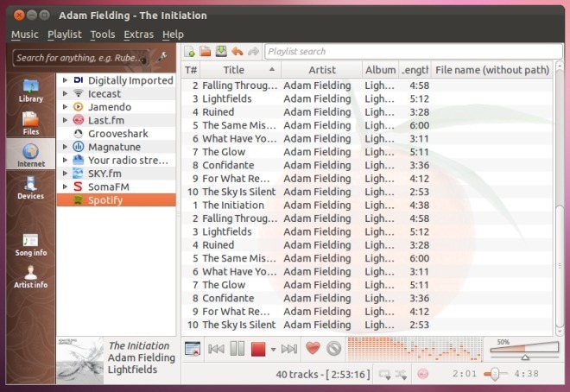Expand the Last.fm tree node
The width and height of the screenshot is (570, 392).
point(65,120)
